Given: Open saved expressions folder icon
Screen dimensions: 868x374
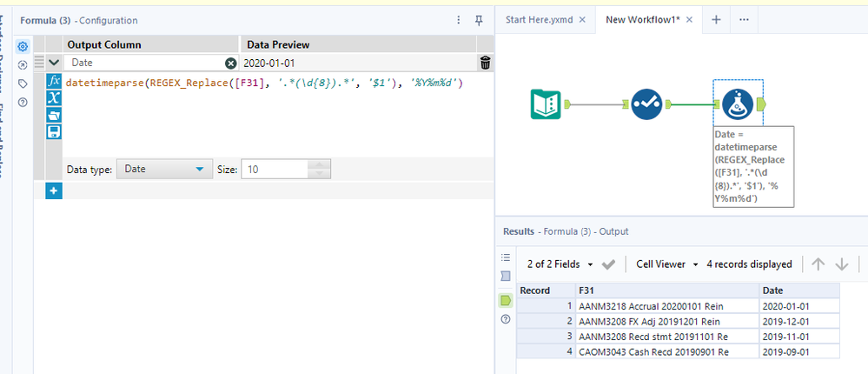Looking at the screenshot, I should [x=54, y=114].
